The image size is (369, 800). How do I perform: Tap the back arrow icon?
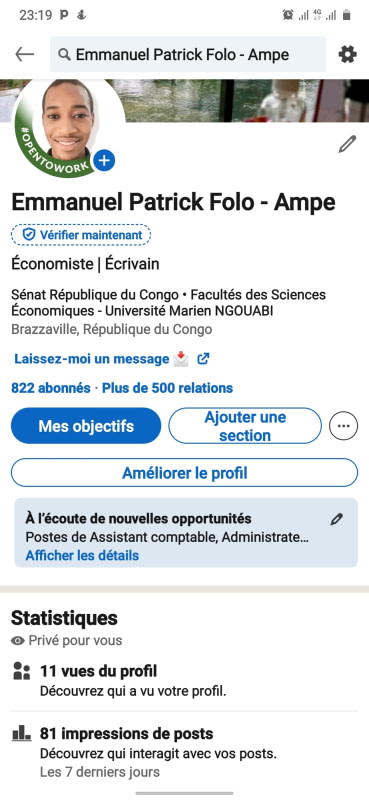tap(24, 54)
